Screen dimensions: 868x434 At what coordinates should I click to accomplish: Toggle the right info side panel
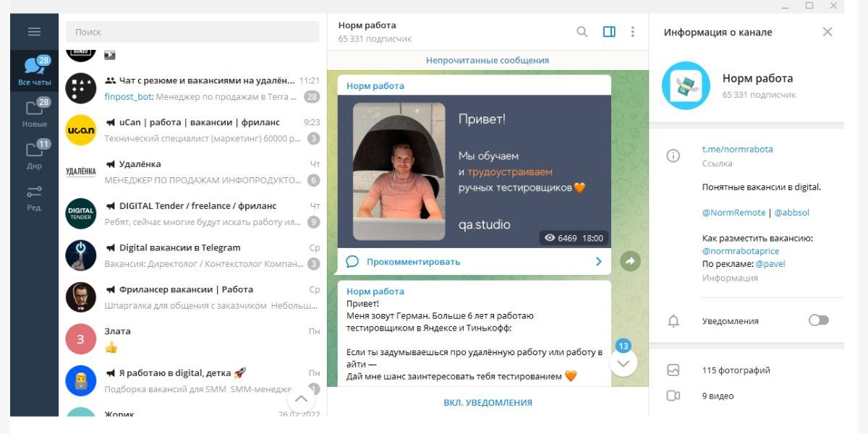pos(609,32)
